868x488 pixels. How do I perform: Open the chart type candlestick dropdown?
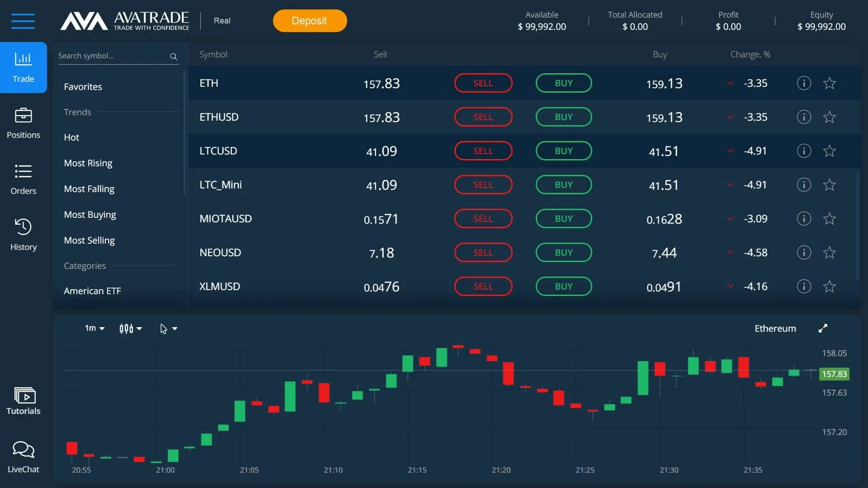tap(130, 328)
